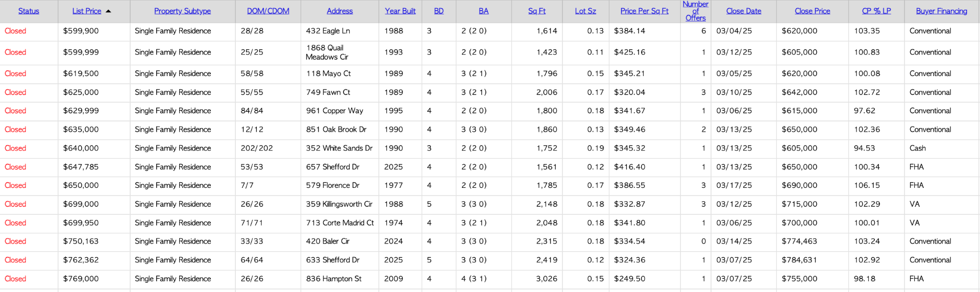Image resolution: width=980 pixels, height=292 pixels.
Task: Click the sort arrow beside List Price
Action: tap(108, 11)
